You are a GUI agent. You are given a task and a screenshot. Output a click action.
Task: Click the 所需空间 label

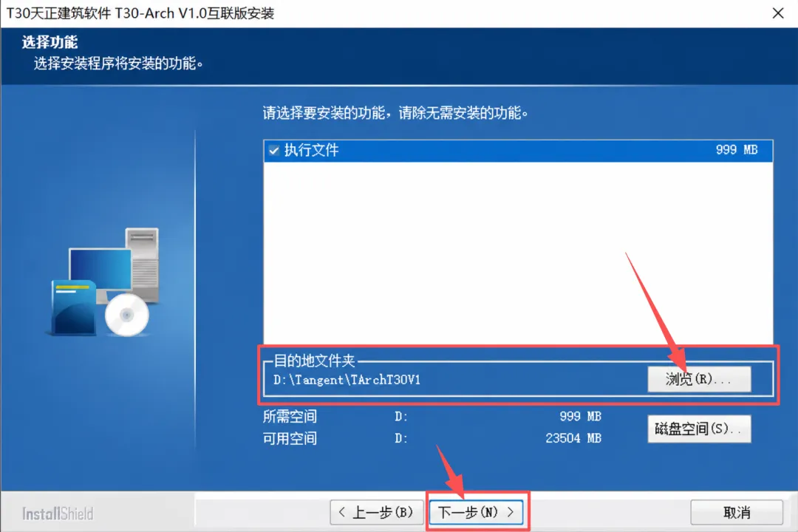click(x=290, y=417)
